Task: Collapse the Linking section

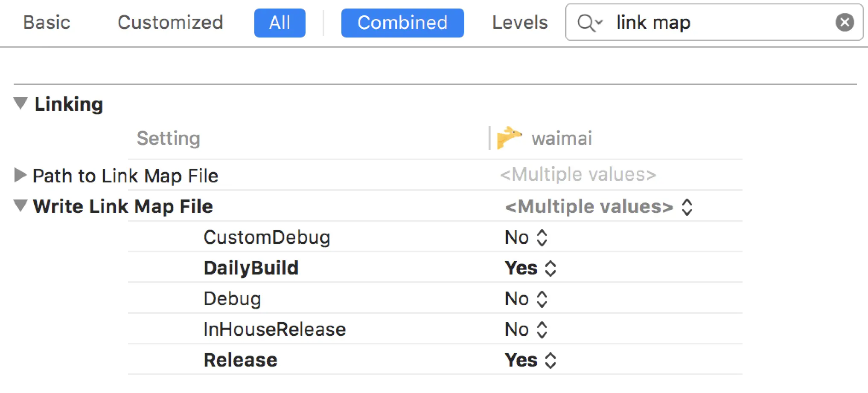Action: (20, 104)
